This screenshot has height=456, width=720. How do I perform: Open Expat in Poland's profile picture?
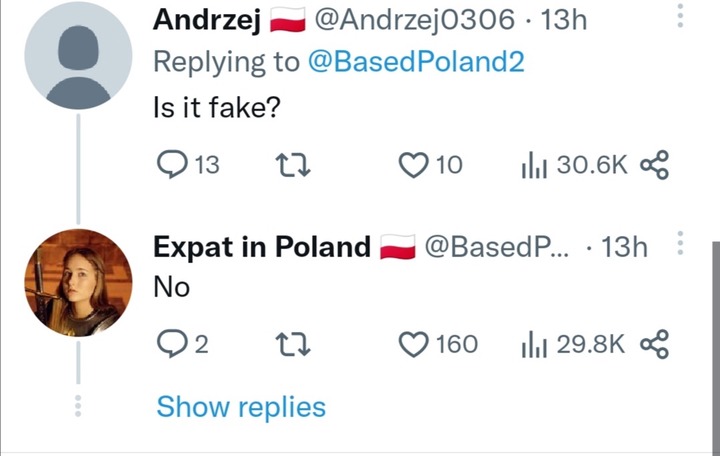click(x=78, y=283)
